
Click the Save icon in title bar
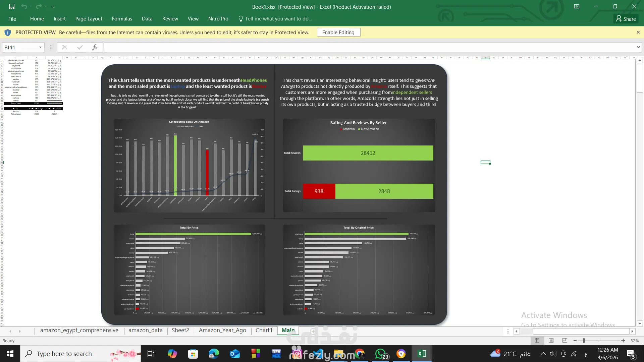12,6
